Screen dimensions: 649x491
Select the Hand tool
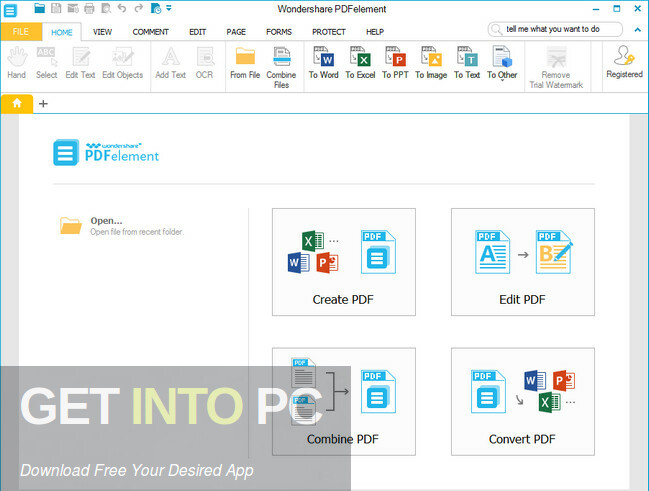17,63
